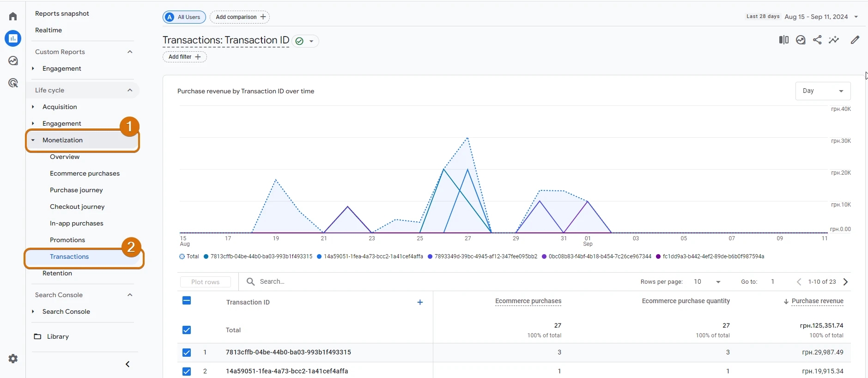Open transaction 7813cffb-04be-44b0-ba03-993b1f493315 row
The width and height of the screenshot is (868, 378).
click(x=288, y=352)
